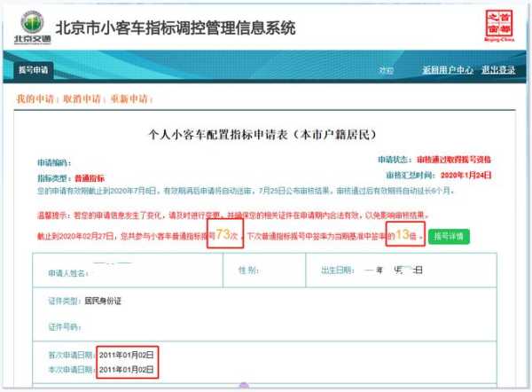Click the 北京市小客车指标调控管理信息系统 page title
Viewport: 532px width, 392px height.
pyautogui.click(x=175, y=27)
